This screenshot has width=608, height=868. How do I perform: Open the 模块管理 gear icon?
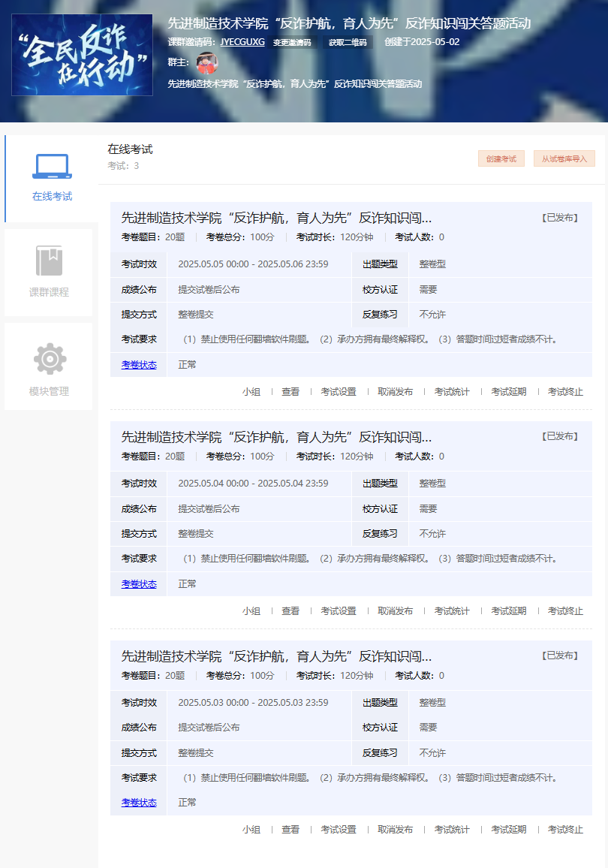[x=50, y=359]
